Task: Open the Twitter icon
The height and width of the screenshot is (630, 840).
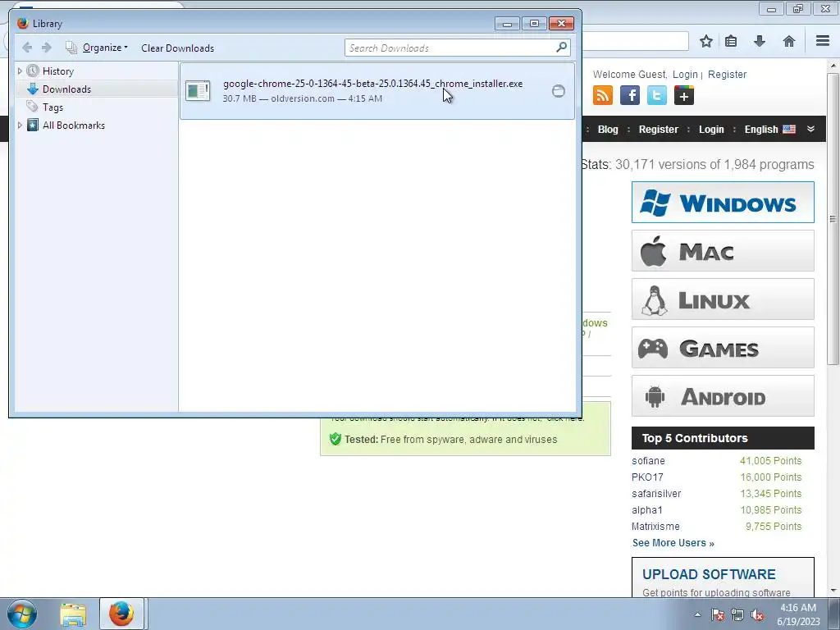Action: (657, 95)
